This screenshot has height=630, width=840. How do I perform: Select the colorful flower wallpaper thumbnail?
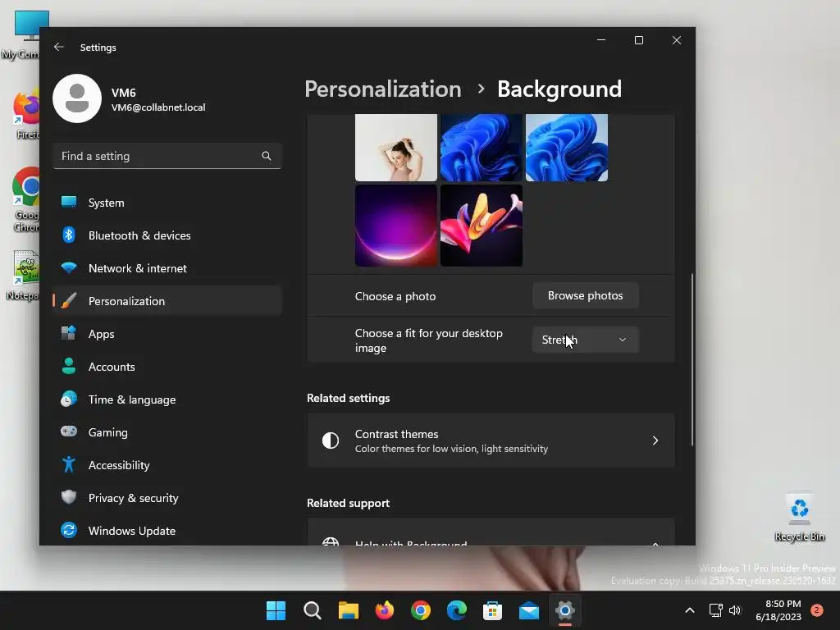[x=481, y=226]
